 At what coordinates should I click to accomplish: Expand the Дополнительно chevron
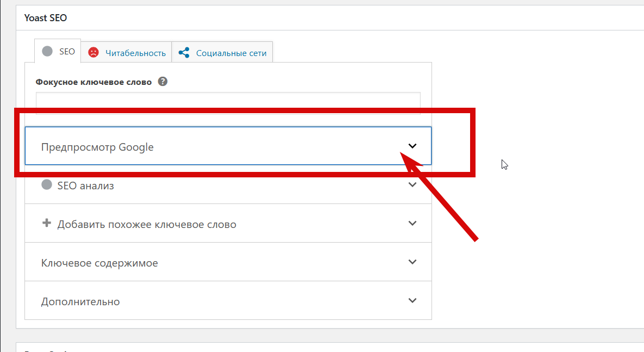pyautogui.click(x=412, y=301)
